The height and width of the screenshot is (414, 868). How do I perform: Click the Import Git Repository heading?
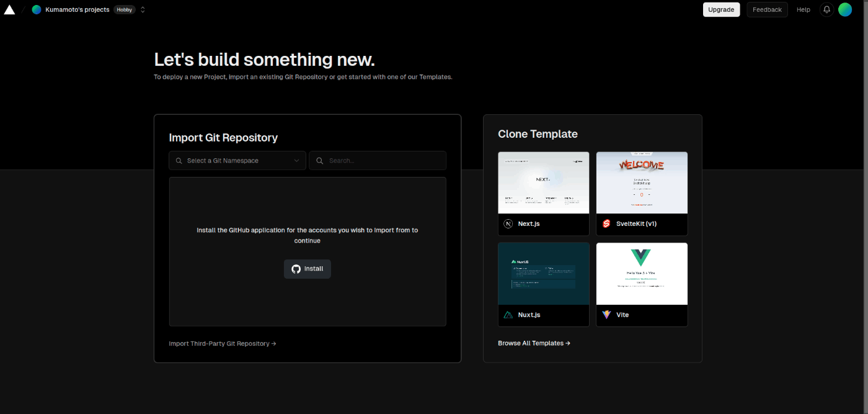[223, 138]
